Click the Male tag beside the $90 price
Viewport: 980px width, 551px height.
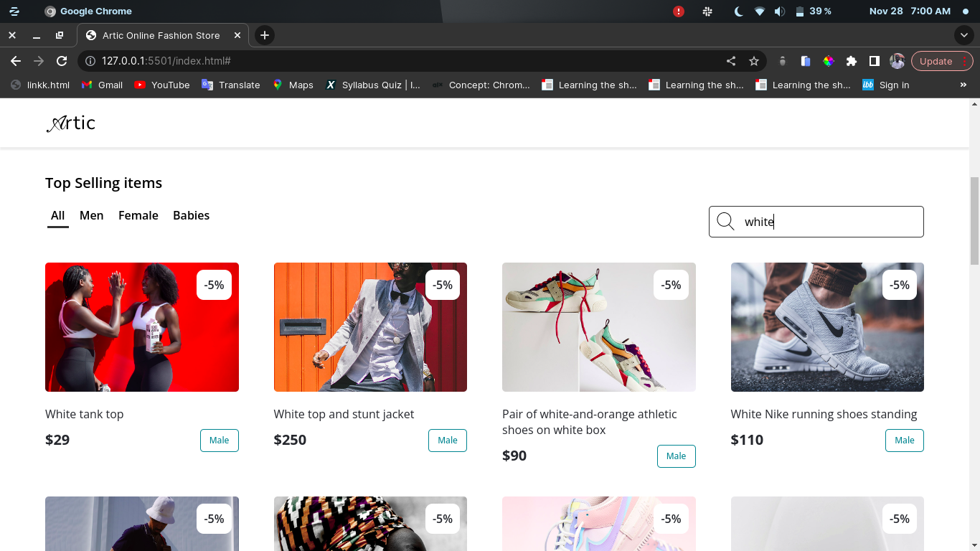point(676,456)
